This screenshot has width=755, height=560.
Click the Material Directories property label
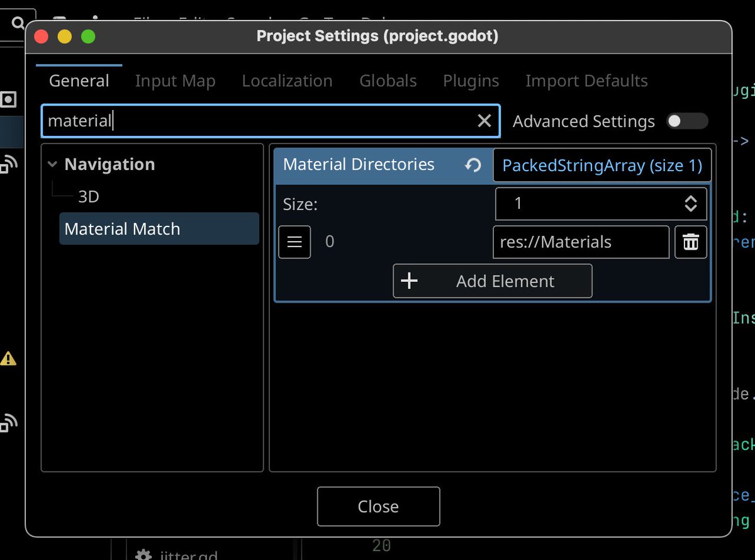click(x=359, y=165)
